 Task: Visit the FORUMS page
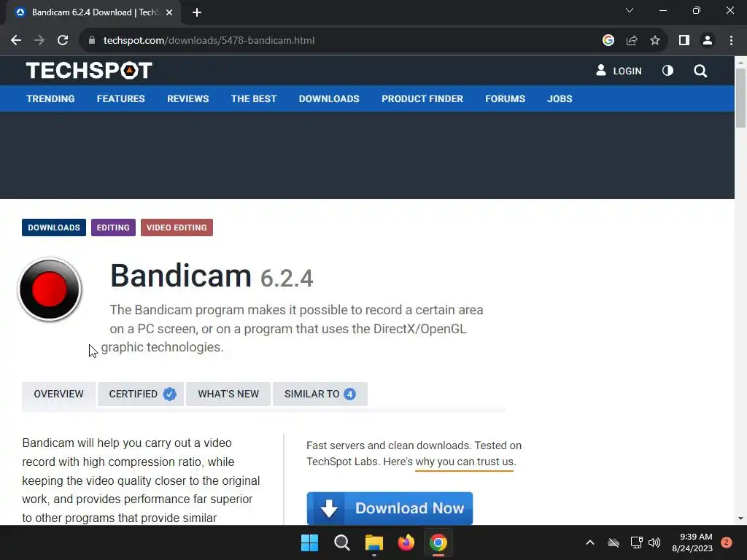coord(506,98)
